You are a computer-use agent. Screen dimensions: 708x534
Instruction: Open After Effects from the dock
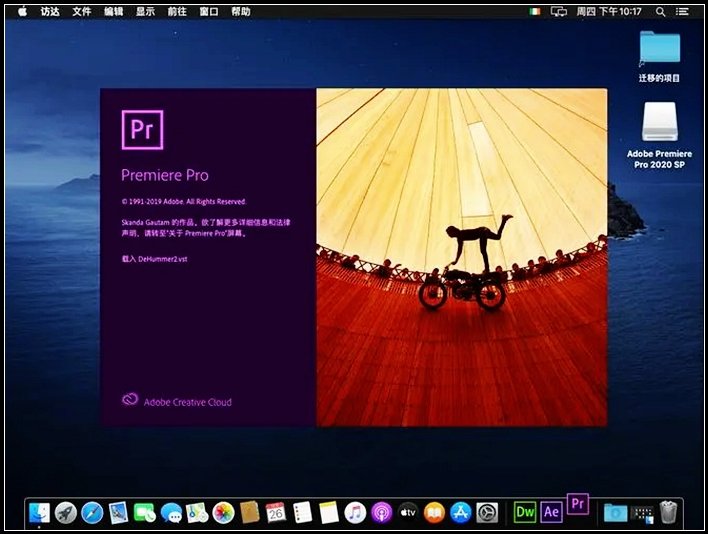(551, 512)
